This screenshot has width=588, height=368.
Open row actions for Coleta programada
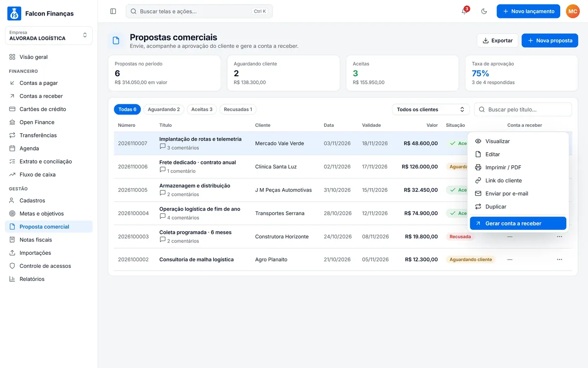[559, 237]
